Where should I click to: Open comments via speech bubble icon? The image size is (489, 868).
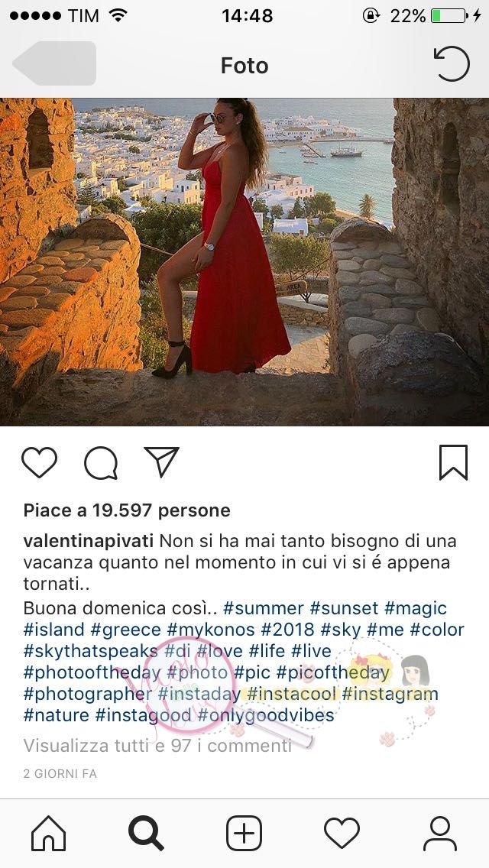[101, 463]
